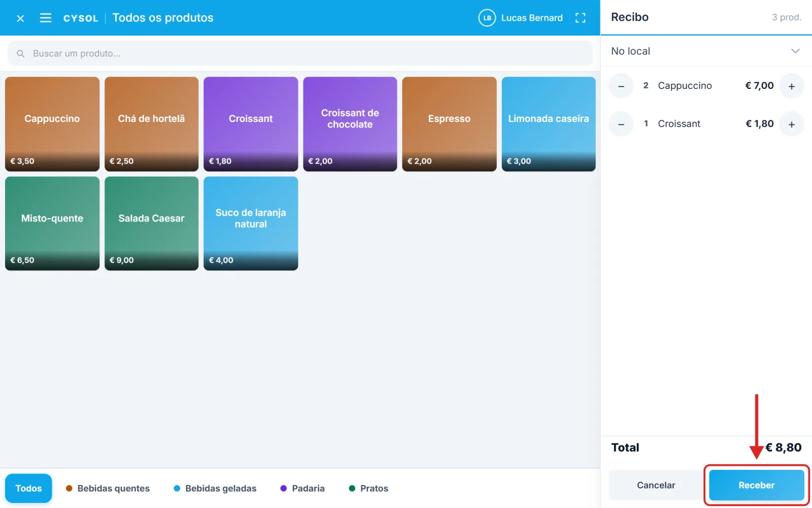Click the LB user avatar
This screenshot has width=812, height=508.
(487, 18)
